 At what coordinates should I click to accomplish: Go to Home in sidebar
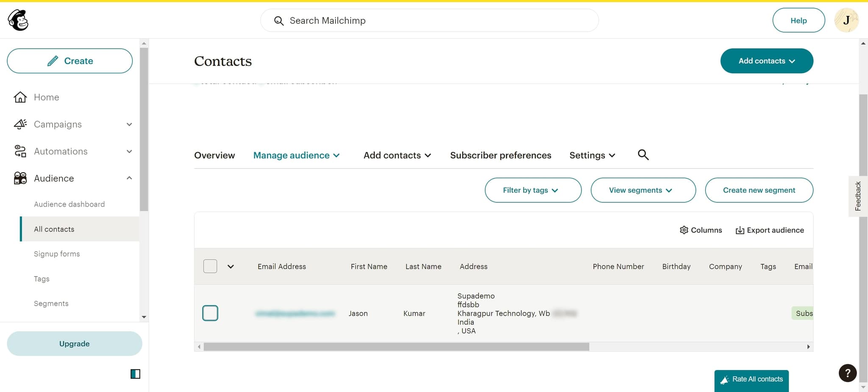click(x=46, y=97)
